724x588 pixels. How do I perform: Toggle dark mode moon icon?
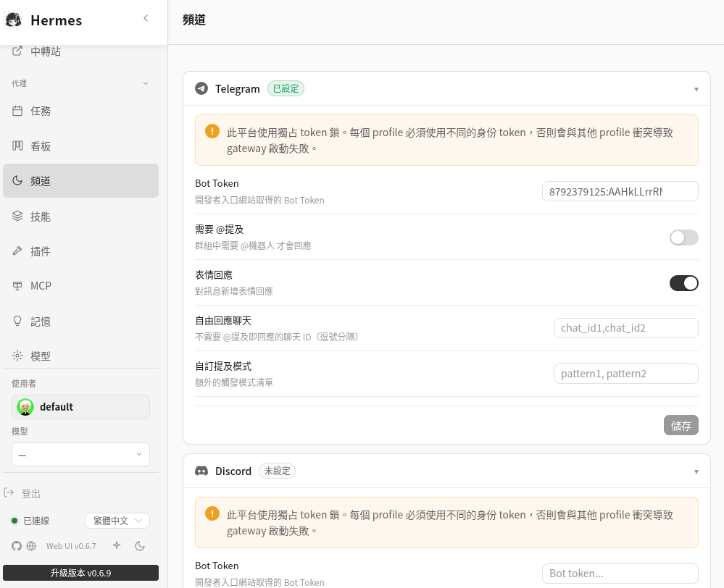[140, 546]
